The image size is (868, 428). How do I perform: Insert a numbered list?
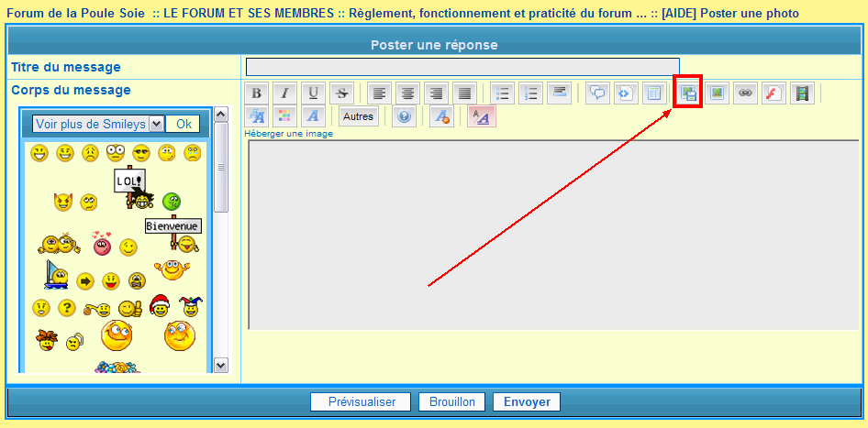(x=531, y=93)
